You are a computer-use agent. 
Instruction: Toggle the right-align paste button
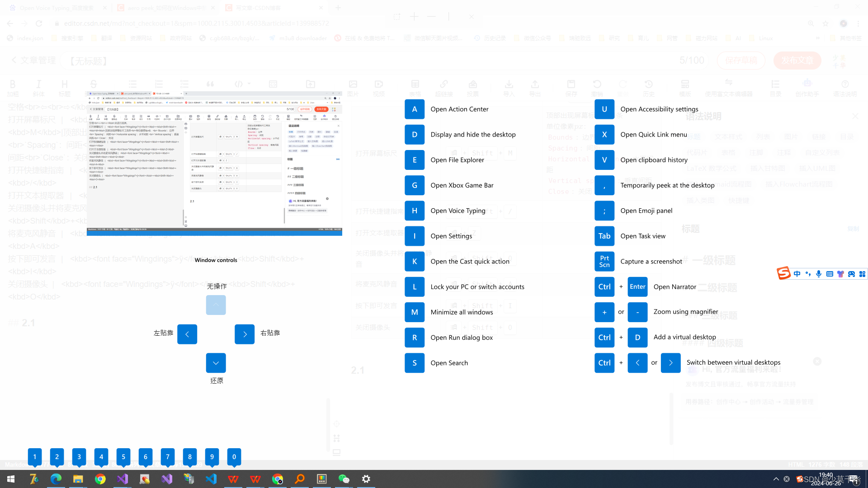pyautogui.click(x=244, y=334)
